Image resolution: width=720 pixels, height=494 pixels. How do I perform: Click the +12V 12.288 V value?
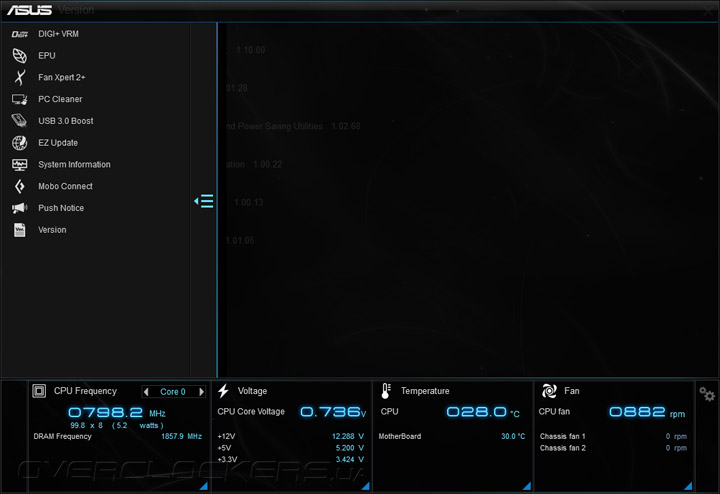pos(348,436)
